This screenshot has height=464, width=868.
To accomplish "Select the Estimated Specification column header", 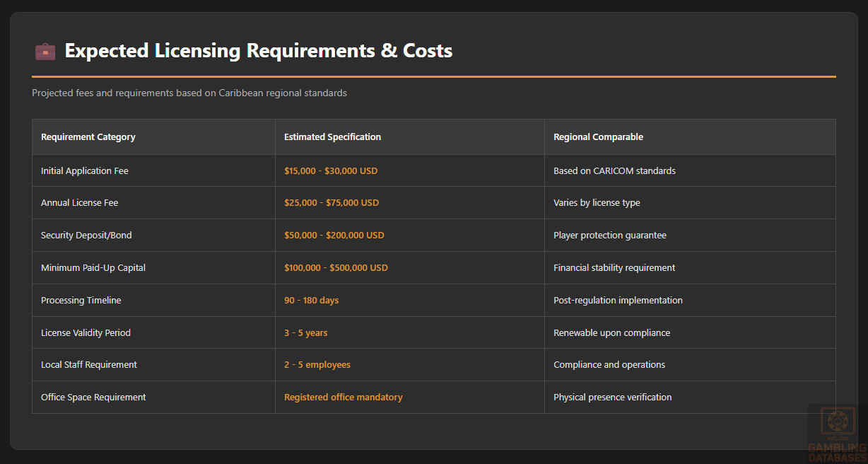I will (x=332, y=137).
